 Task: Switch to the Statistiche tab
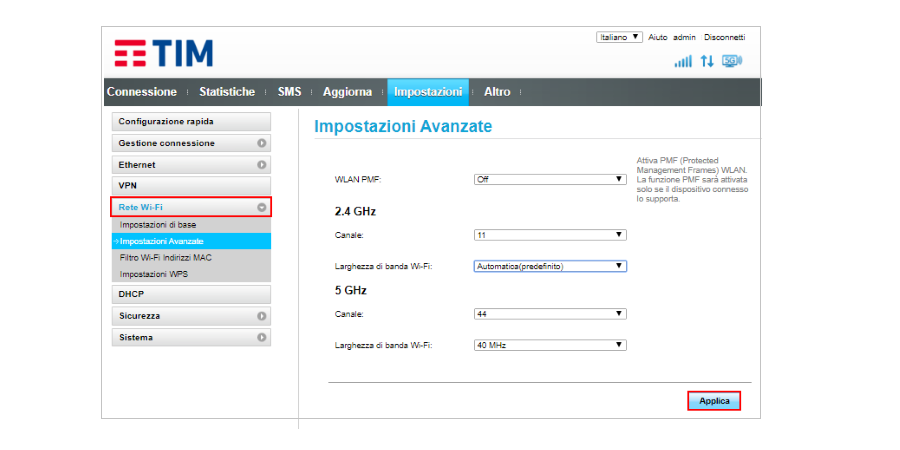227,92
